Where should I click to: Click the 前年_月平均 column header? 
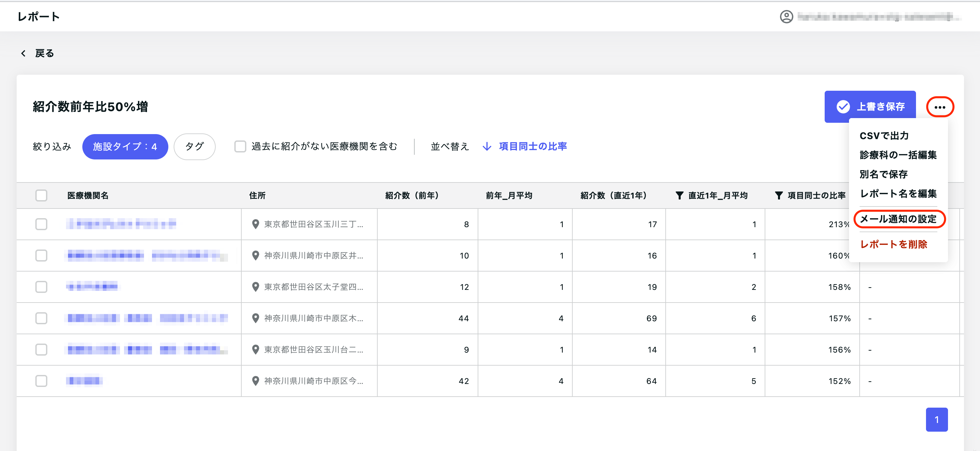click(509, 195)
